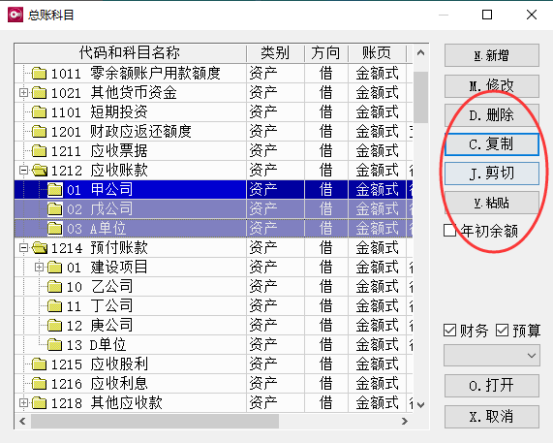Uncheck the 财务 checkbox
This screenshot has height=443, width=554.
pos(450,331)
